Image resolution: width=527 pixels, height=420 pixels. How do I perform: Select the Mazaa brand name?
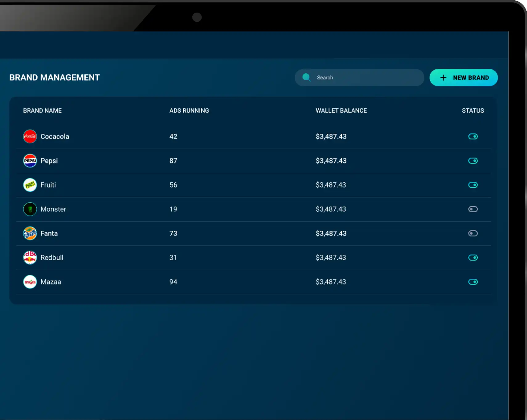point(51,282)
